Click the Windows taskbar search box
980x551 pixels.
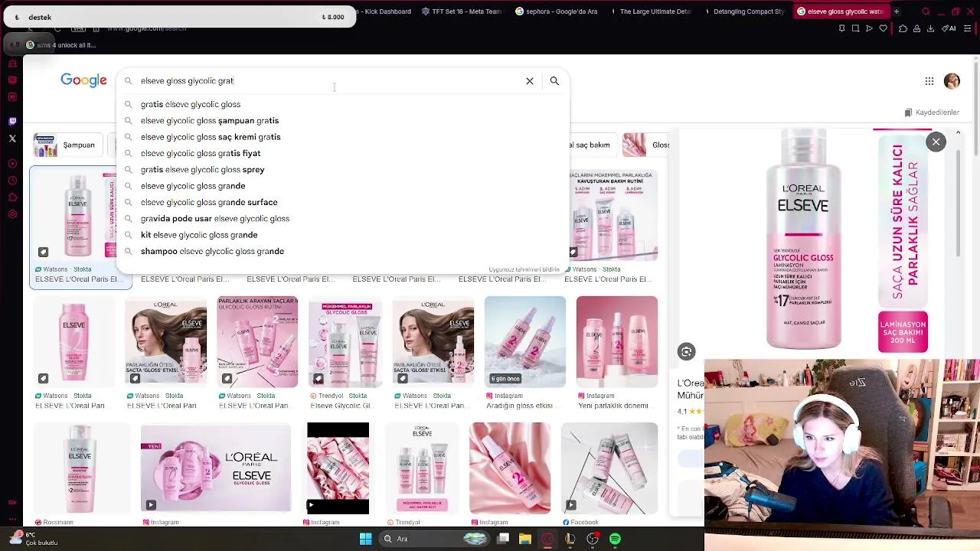pos(435,539)
